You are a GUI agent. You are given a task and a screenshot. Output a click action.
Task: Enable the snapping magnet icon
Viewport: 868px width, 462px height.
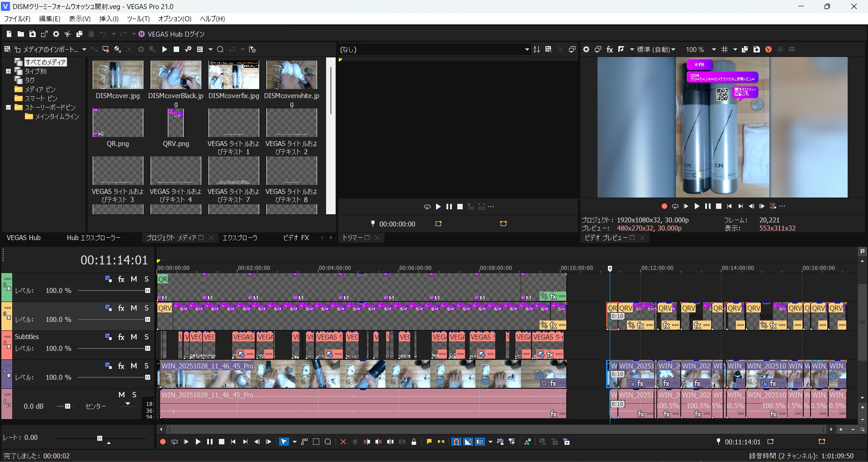click(456, 442)
